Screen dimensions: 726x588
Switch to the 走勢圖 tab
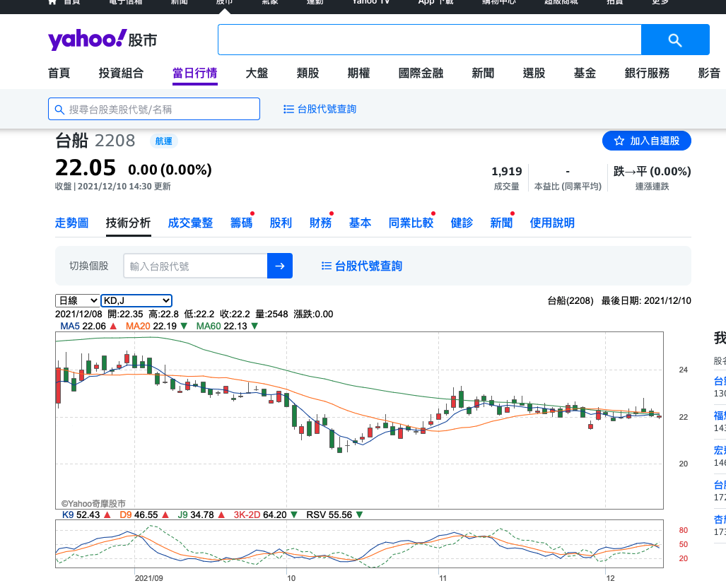pyautogui.click(x=72, y=223)
